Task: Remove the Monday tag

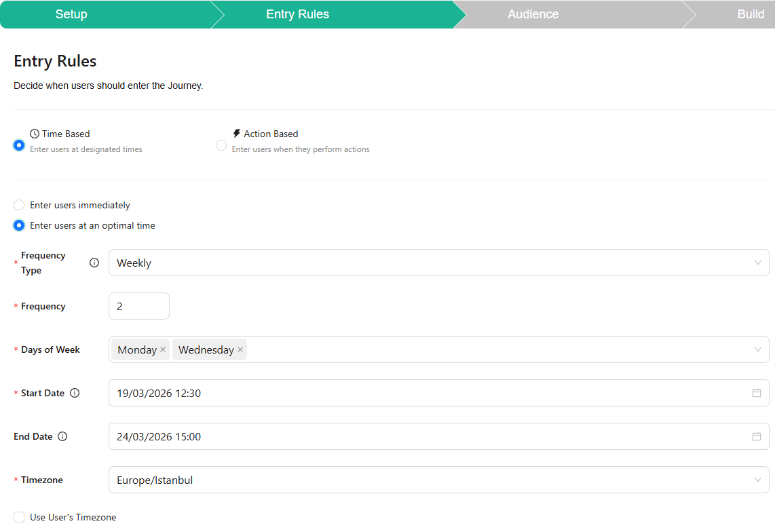Action: (x=163, y=349)
